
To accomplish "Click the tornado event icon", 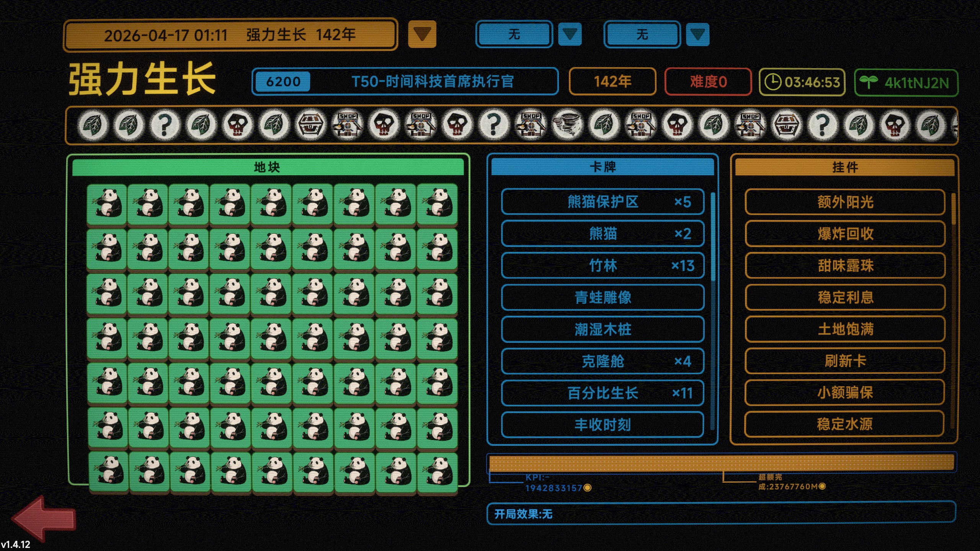I will coord(567,125).
